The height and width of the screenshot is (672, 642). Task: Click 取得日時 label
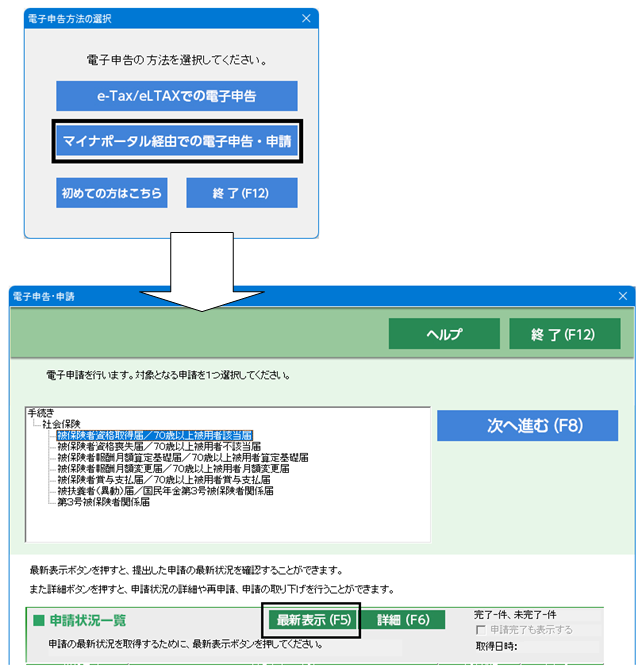(496, 646)
